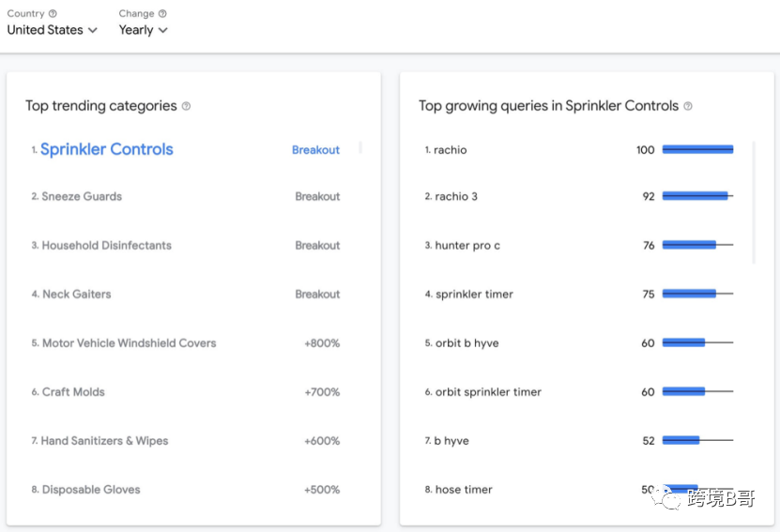Screen dimensions: 780x532
Task: Select Sneeze Guards category
Action: point(82,197)
